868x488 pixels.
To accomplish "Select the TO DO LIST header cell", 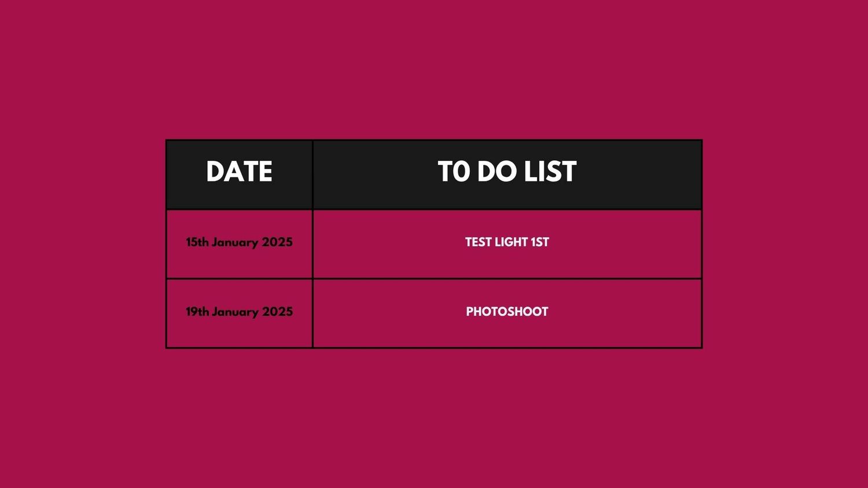I will (x=507, y=175).
